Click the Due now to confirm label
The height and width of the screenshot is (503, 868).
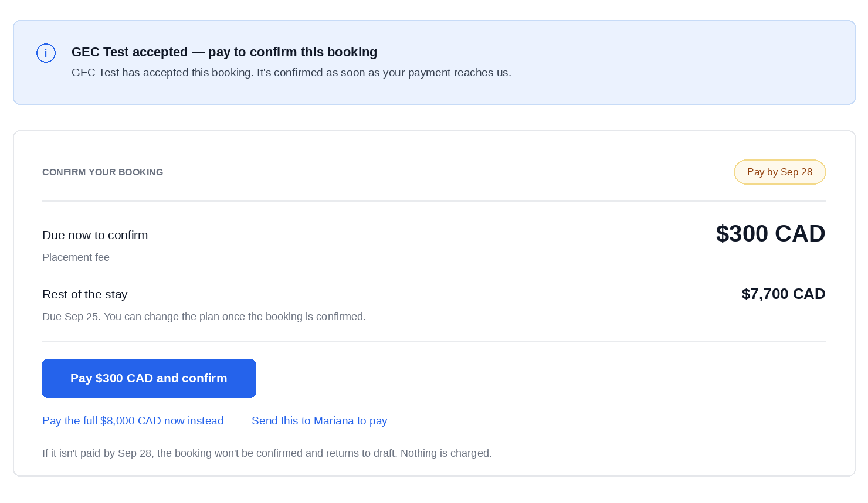[x=95, y=235]
